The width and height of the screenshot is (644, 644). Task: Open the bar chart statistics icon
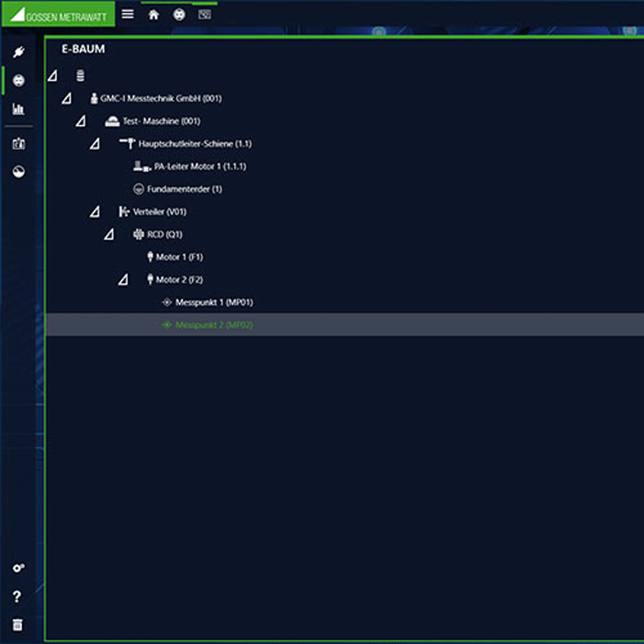tap(17, 108)
